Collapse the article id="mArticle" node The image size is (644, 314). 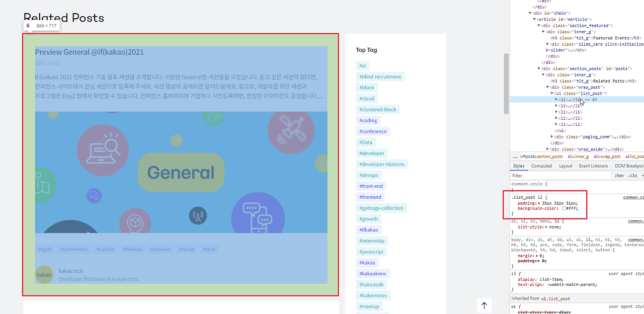pyautogui.click(x=535, y=19)
